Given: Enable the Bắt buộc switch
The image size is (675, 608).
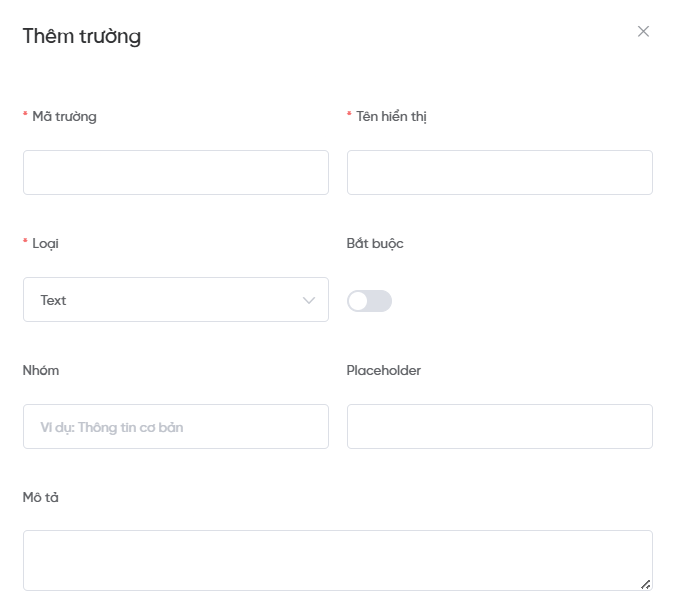Looking at the screenshot, I should coord(369,301).
